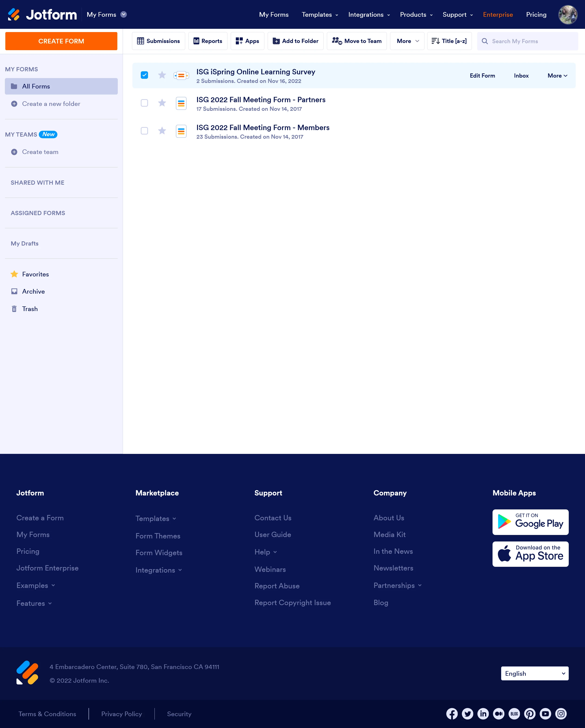Open the Templates menu in the top navigation
The image size is (585, 728).
[x=319, y=15]
